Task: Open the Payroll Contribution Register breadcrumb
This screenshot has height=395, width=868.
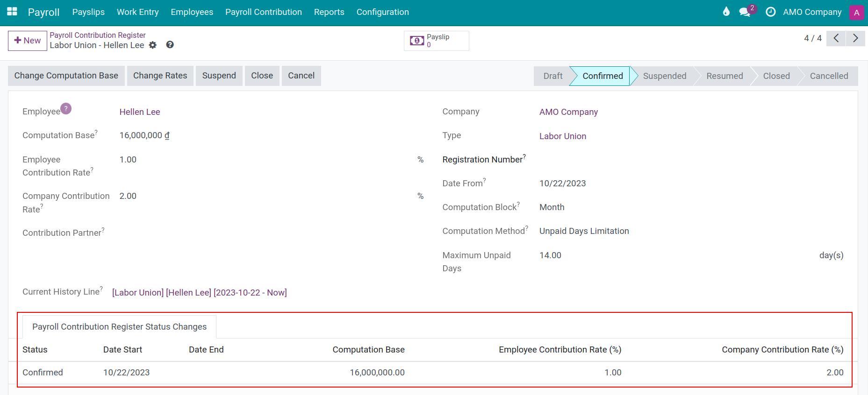Action: [98, 35]
